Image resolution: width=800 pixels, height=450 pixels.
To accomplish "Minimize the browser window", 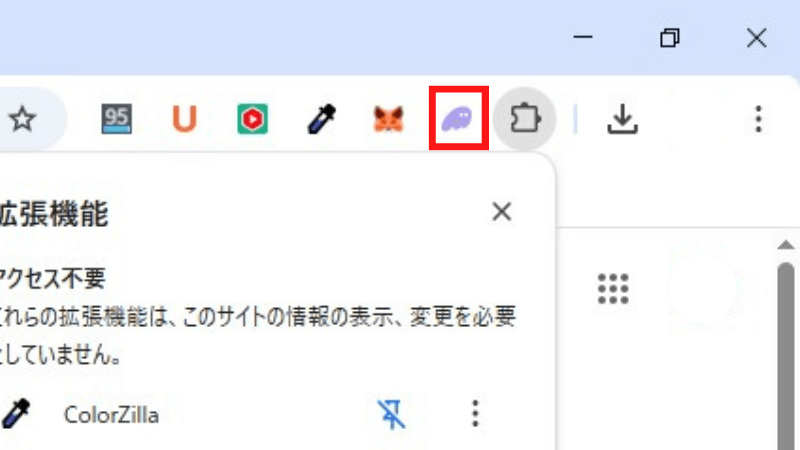I will point(583,37).
